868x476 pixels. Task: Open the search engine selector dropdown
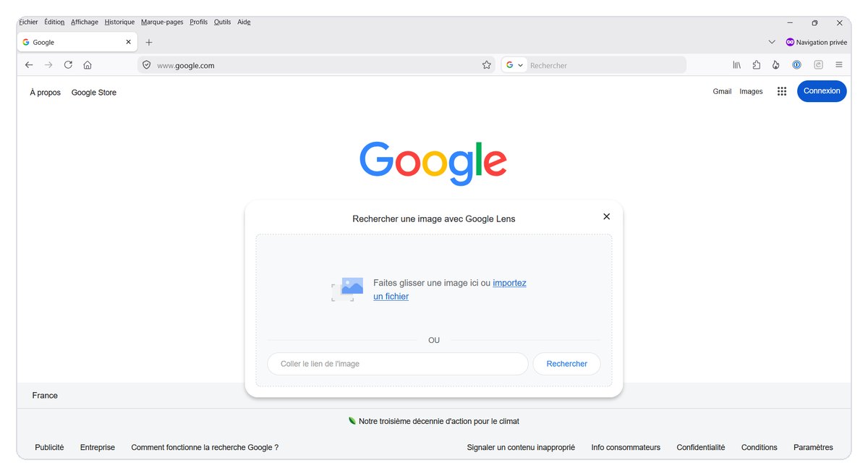(514, 65)
